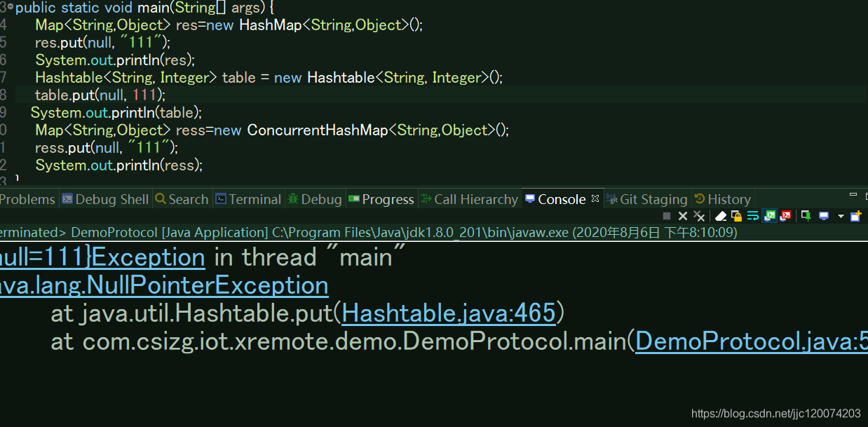Select the Console tab
This screenshot has height=427, width=868.
562,199
